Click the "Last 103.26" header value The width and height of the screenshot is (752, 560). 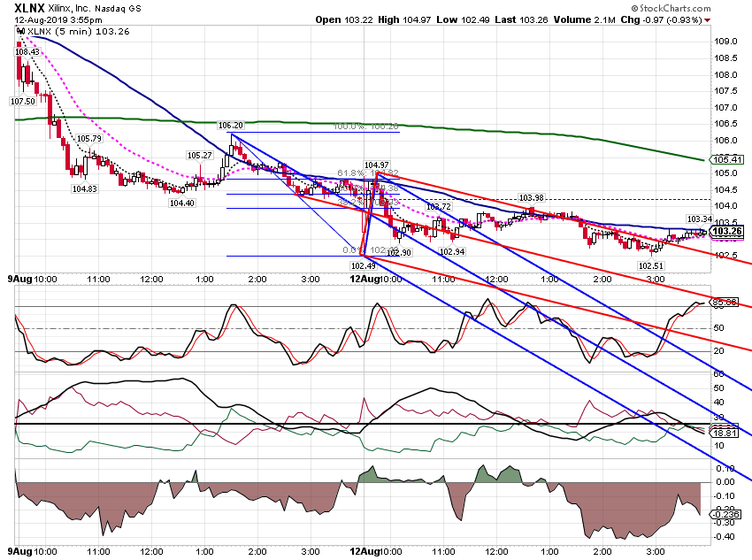tap(521, 19)
